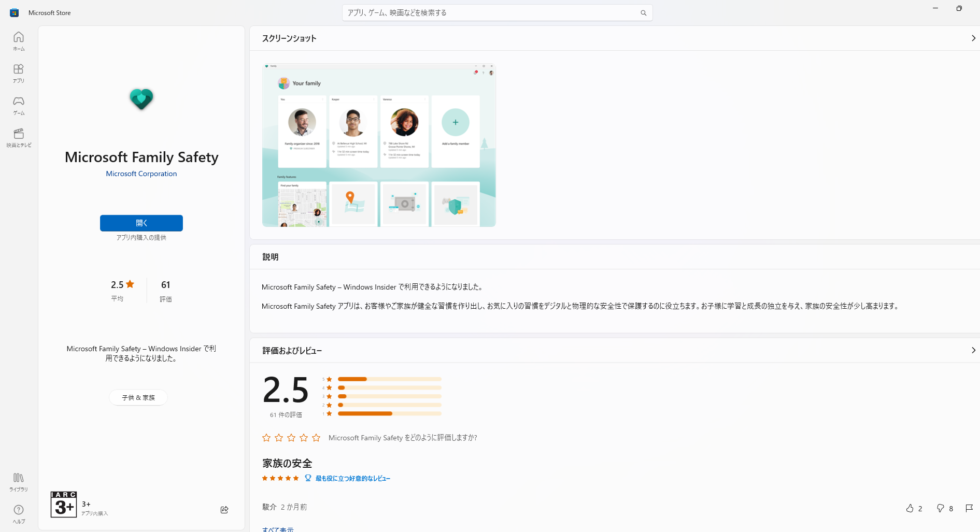Rate app five stars in rating row
The image size is (980, 532).
pyautogui.click(x=316, y=438)
